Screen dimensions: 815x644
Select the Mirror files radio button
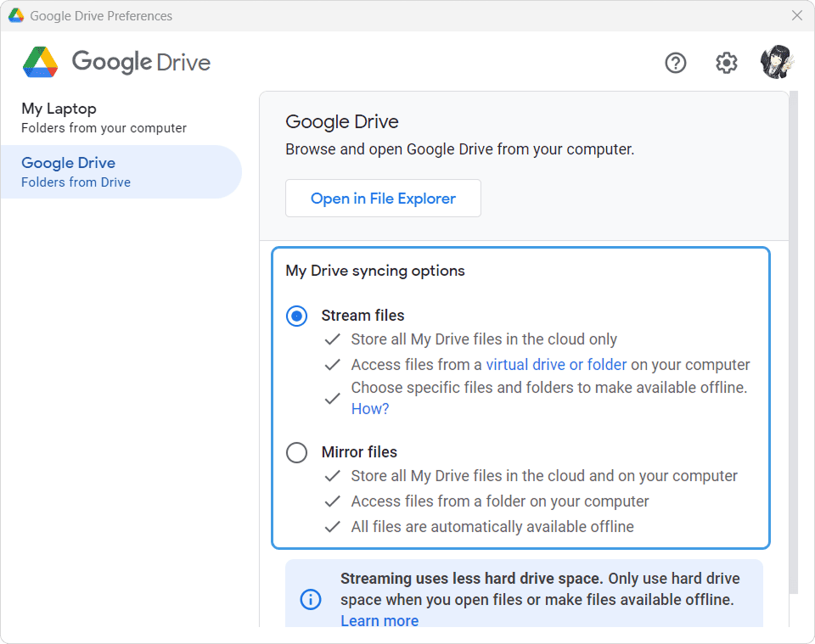coord(296,452)
